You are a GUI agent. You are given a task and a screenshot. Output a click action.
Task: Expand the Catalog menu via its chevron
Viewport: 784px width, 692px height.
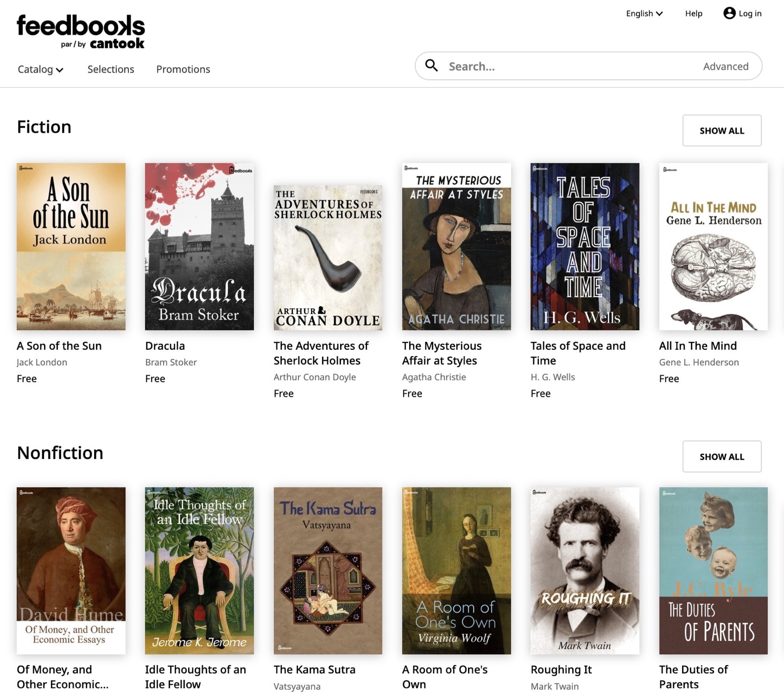click(61, 71)
